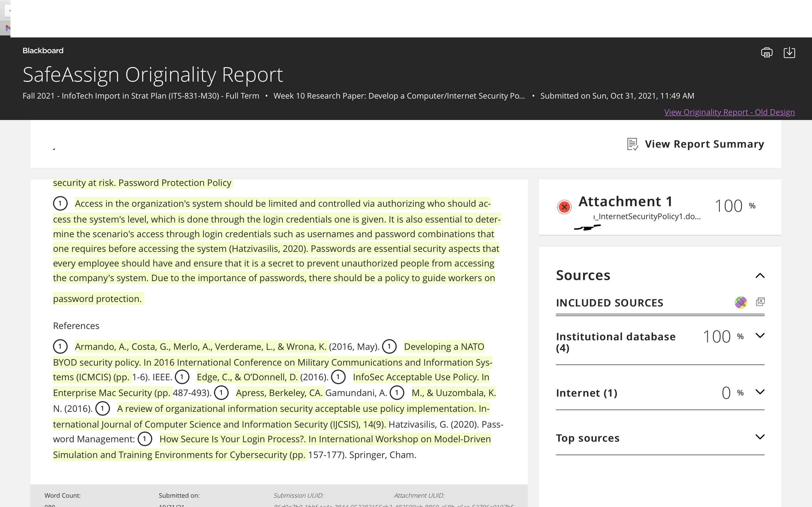Click highlighted text 'How Secure Is Your Login Process?'
The width and height of the screenshot is (812, 507).
232,439
